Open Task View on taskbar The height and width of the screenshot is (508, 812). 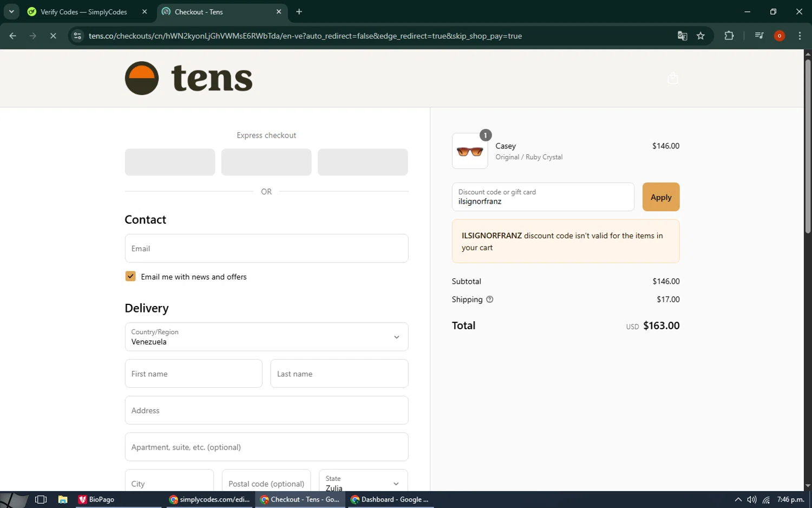(x=41, y=500)
